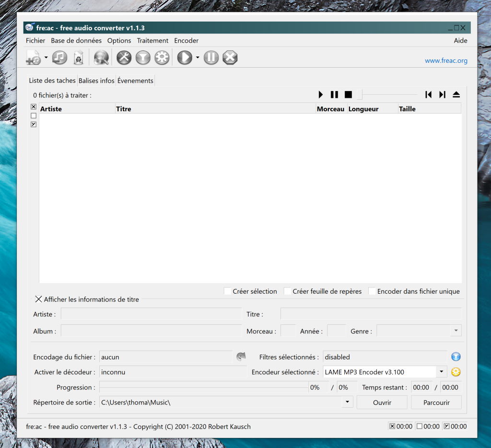Open the Fichier menu
This screenshot has height=448, width=491.
35,41
